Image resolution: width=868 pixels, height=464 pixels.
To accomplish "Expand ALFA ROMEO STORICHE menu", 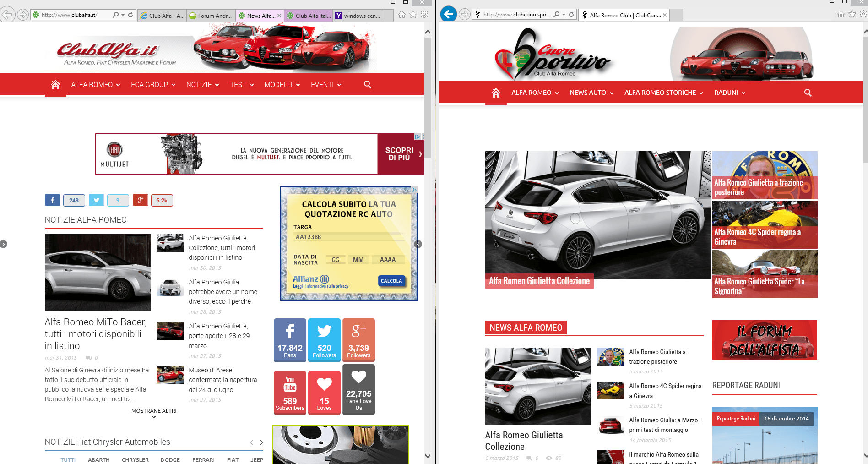I will pos(664,93).
